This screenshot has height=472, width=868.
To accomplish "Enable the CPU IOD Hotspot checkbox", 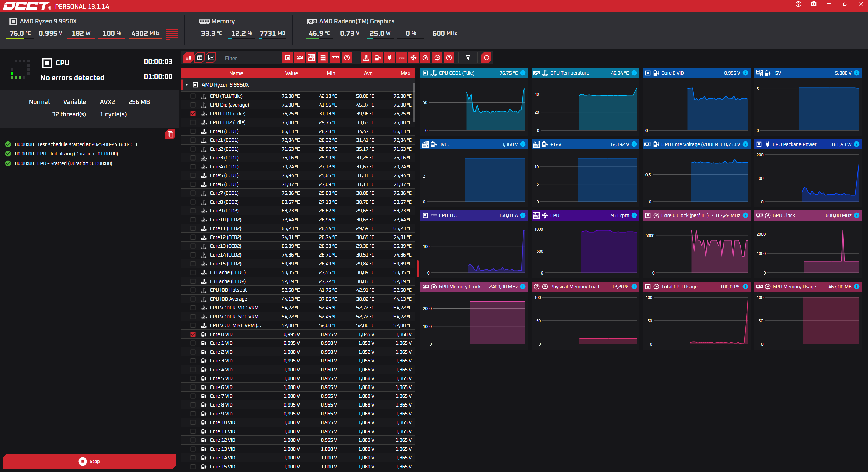I will pyautogui.click(x=193, y=290).
